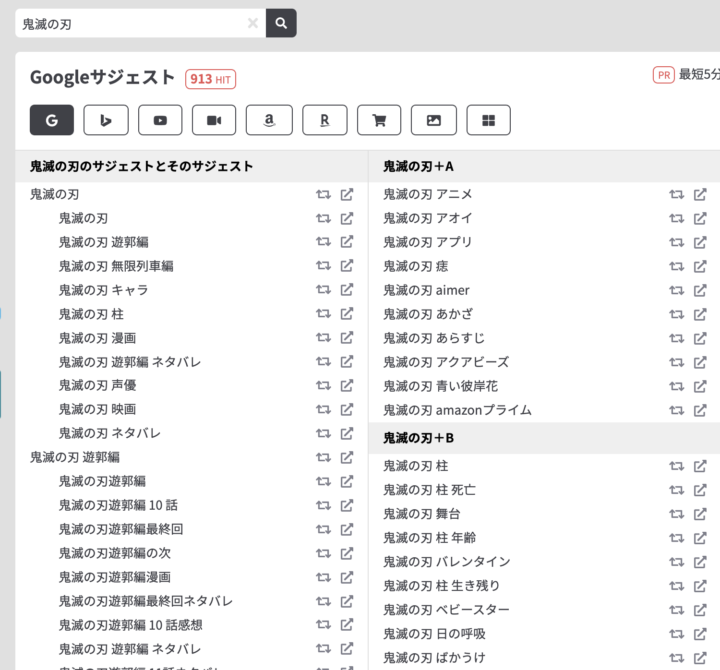Re-search icon for 鬼滅の刃 痣
This screenshot has height=670, width=720.
click(676, 266)
